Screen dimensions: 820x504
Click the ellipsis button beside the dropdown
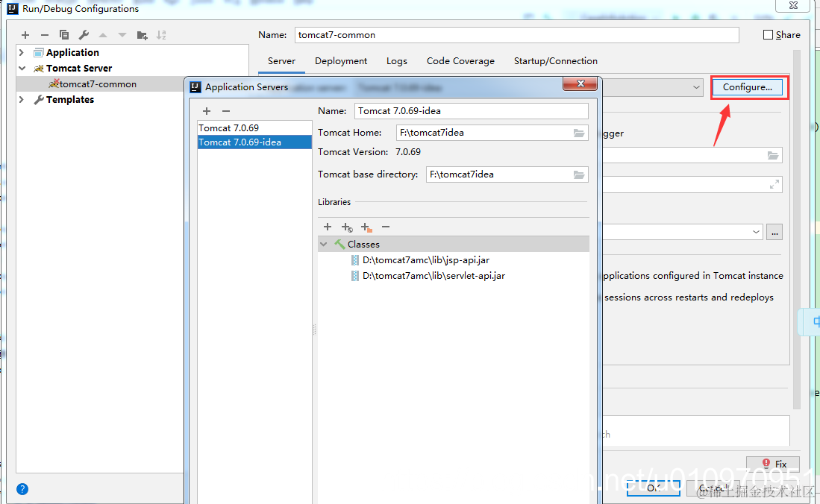coord(774,232)
